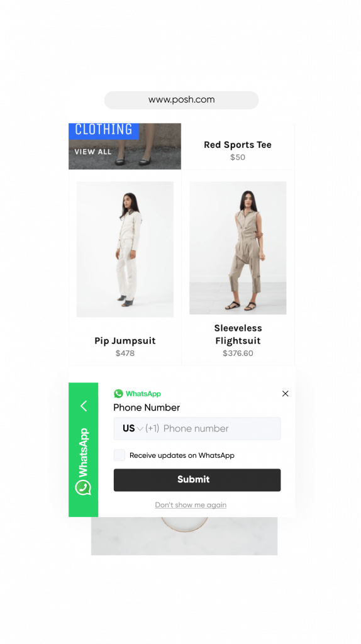Expand country list via chevron next to US
Image resolution: width=361 pixels, height=644 pixels.
click(x=140, y=429)
